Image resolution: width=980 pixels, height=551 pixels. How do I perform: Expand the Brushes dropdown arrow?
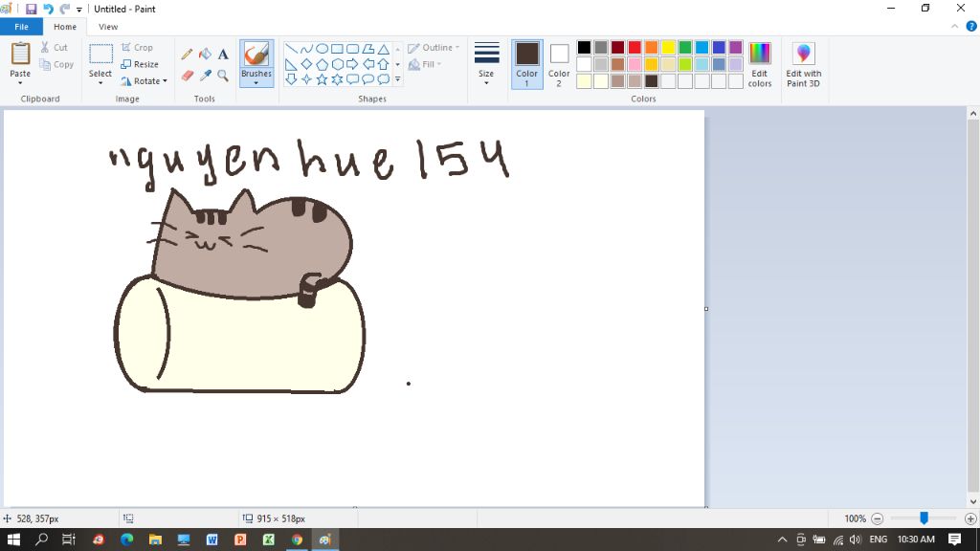coord(256,82)
